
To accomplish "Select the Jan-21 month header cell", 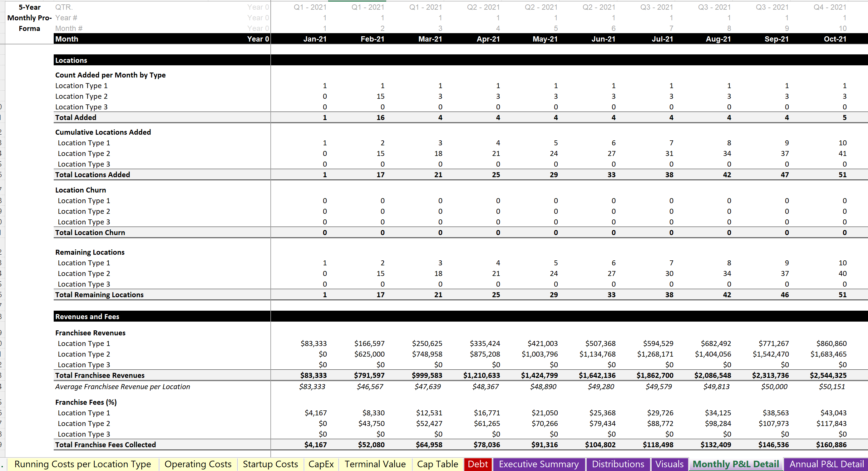I will 315,39.
